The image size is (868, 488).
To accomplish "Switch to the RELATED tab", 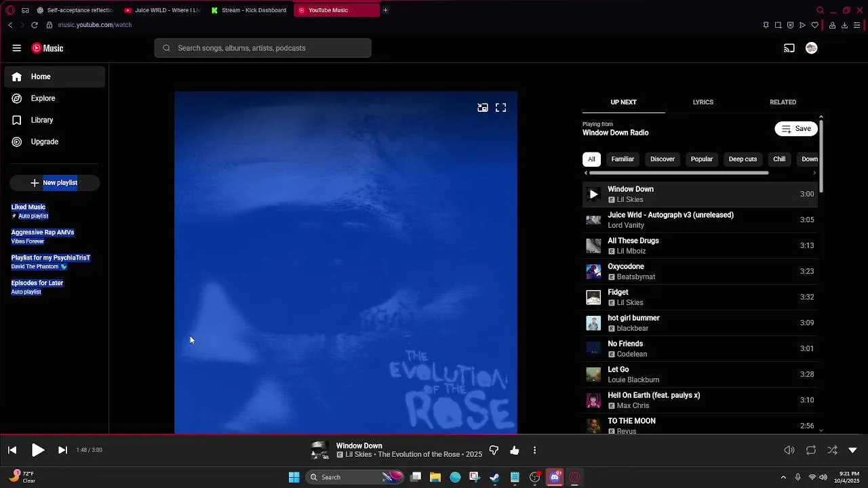I will click(783, 102).
